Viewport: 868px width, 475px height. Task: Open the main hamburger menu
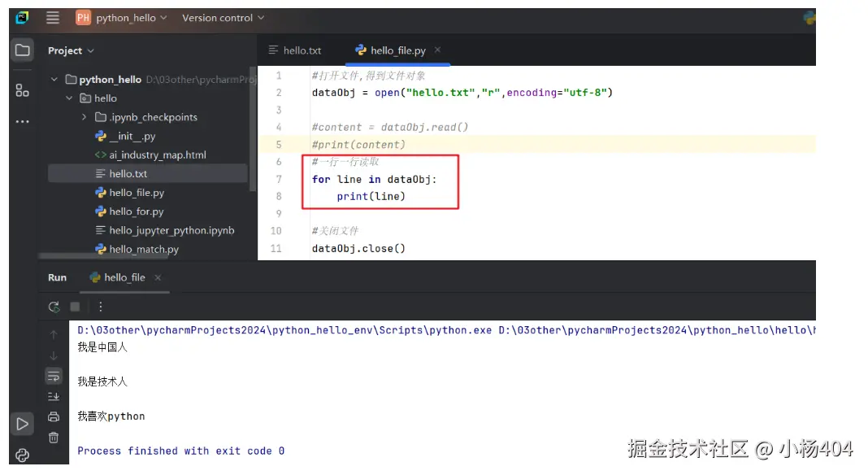(53, 18)
